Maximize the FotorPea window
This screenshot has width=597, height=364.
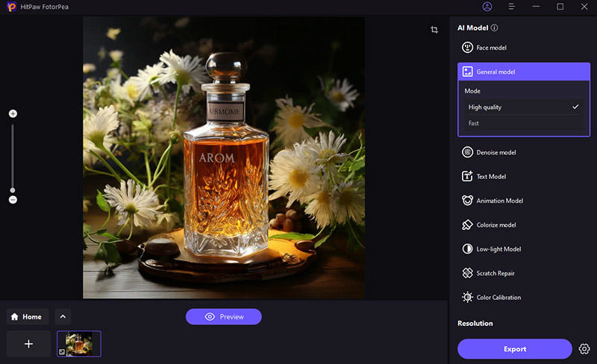[560, 7]
